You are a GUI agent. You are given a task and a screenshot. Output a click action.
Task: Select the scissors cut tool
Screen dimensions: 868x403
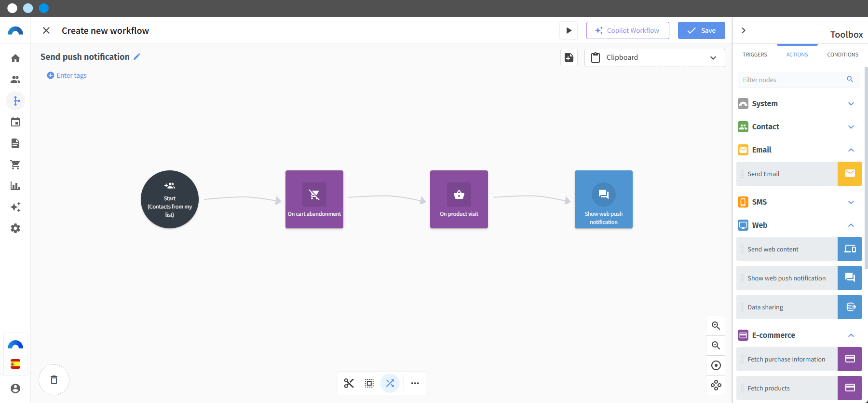click(349, 383)
